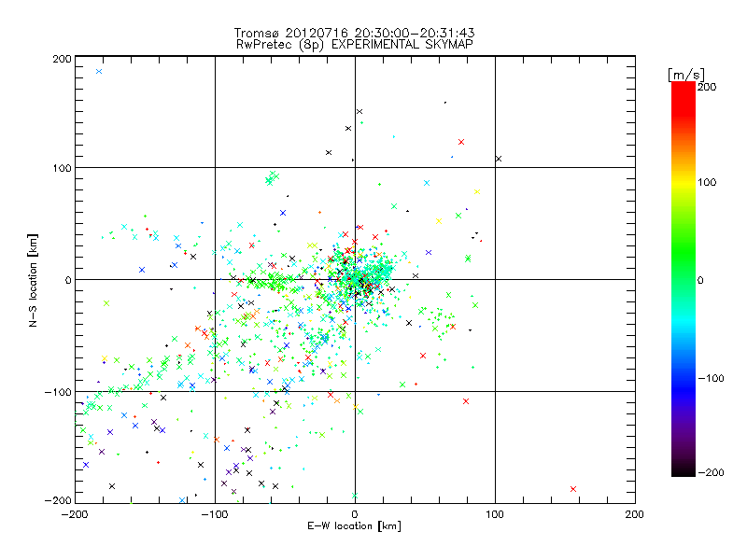Click the subtitle "RwPretec (8p) EXPERIMENTAL SKYMAP"
This screenshot has width=747, height=560.
coord(355,45)
